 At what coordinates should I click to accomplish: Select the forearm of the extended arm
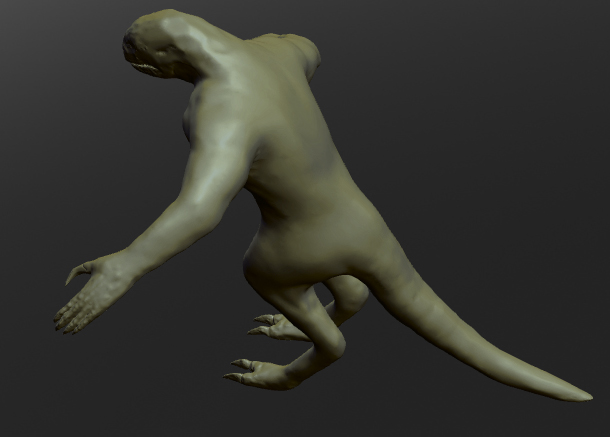170,232
